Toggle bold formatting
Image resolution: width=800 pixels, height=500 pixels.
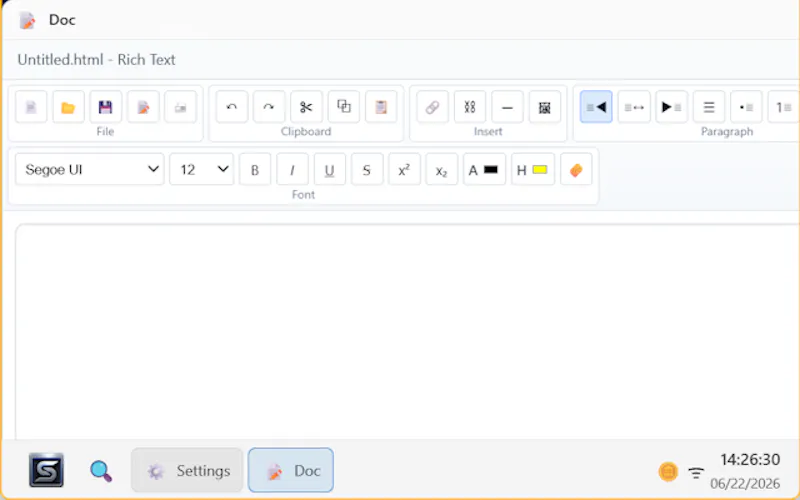point(255,170)
